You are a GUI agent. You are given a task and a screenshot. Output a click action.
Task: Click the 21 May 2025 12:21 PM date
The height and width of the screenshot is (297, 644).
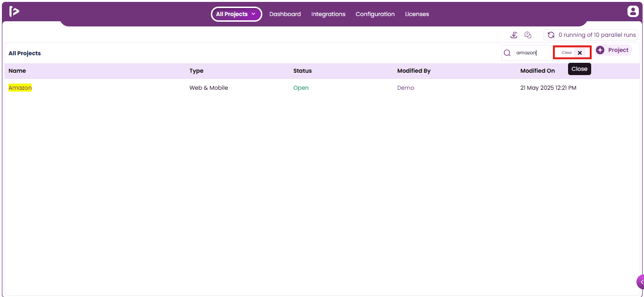click(548, 88)
